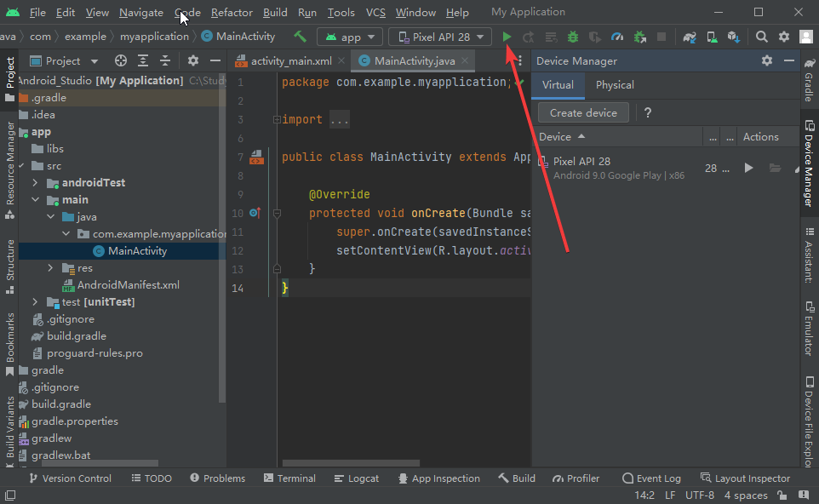The height and width of the screenshot is (504, 819).
Task: Run the app with the green play button
Action: (x=507, y=37)
